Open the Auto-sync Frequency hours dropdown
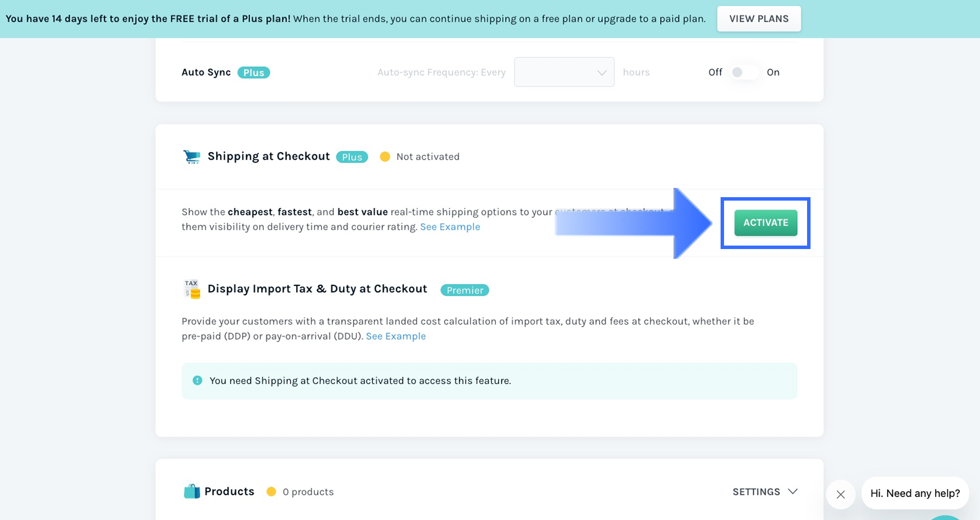 [x=564, y=73]
